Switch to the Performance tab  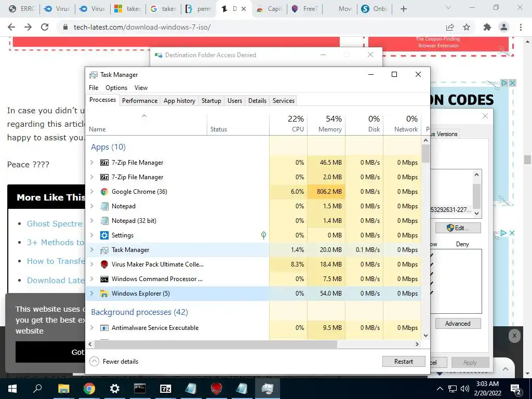pyautogui.click(x=140, y=101)
